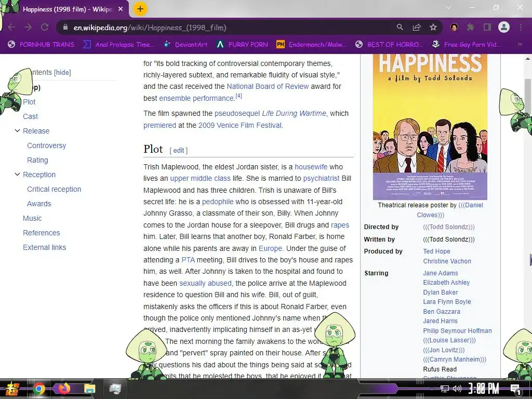This screenshot has width=532, height=399.
Task: Go to the Controversy subsection
Action: click(46, 145)
